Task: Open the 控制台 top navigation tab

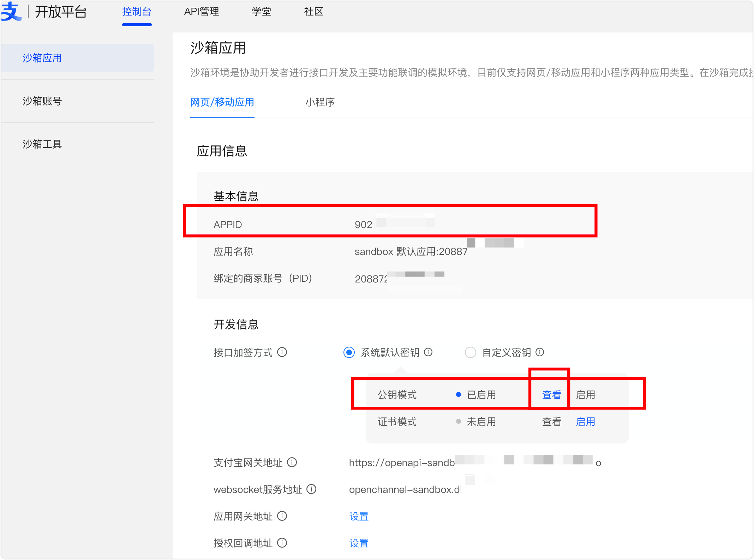Action: point(137,12)
